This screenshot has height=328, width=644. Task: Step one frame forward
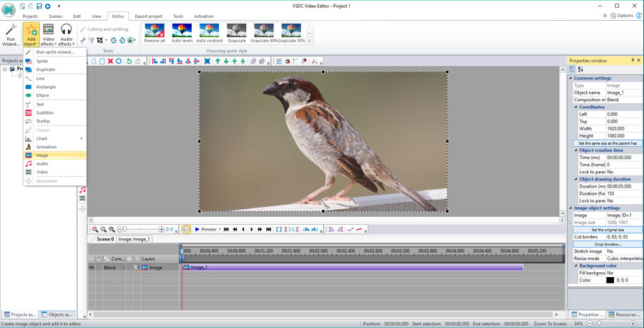point(251,229)
